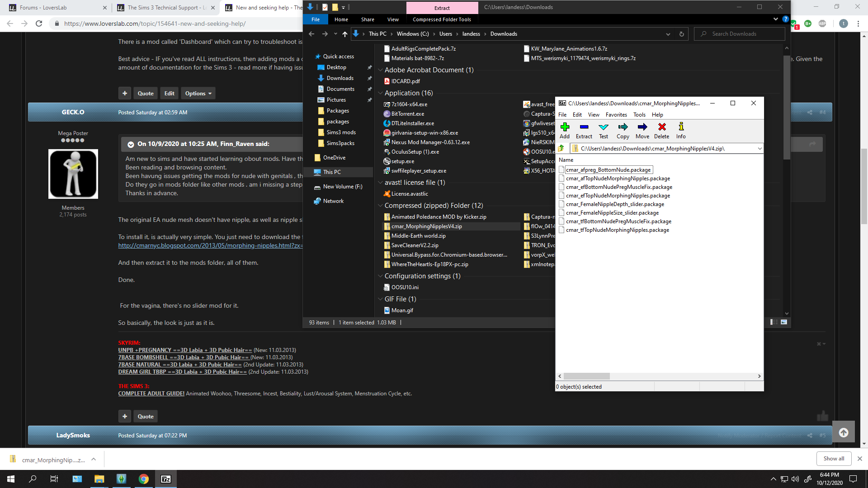Screen dimensions: 868x488
Task: Open Compressed Folder Tools ribbon tab
Action: 442,19
